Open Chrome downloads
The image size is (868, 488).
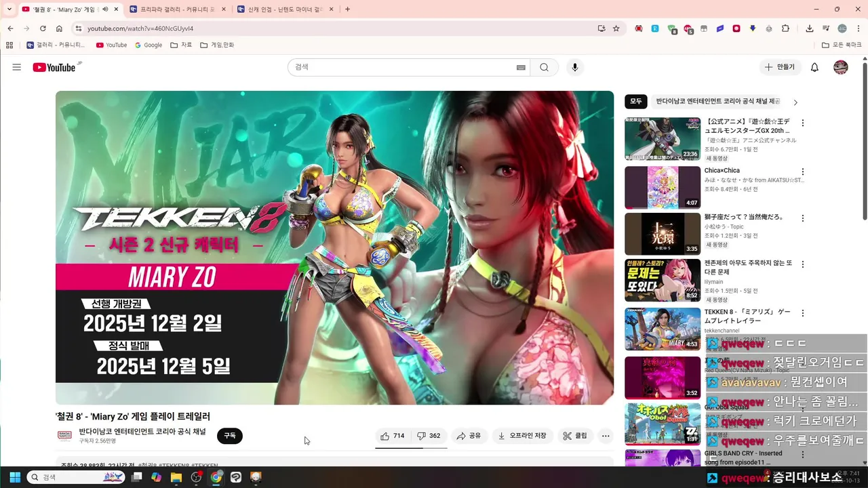810,28
